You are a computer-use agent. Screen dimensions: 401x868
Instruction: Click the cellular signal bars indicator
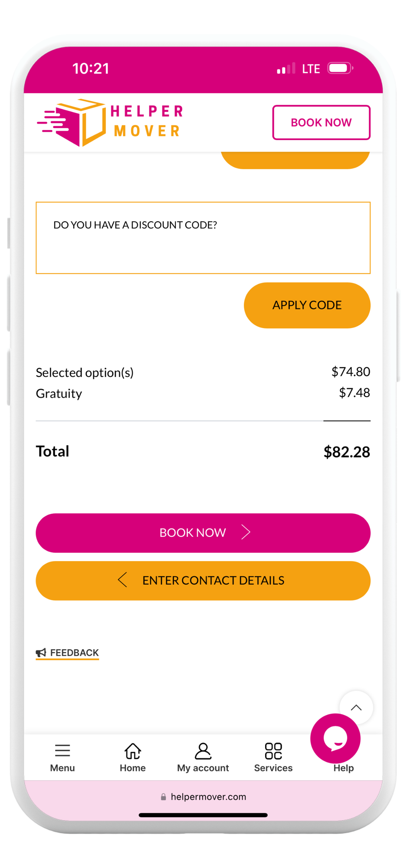pyautogui.click(x=286, y=69)
